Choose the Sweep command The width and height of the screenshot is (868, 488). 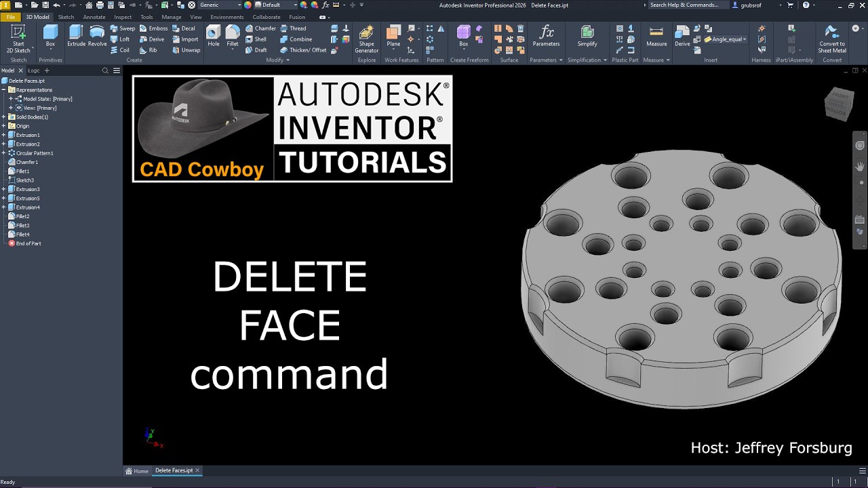coord(123,28)
